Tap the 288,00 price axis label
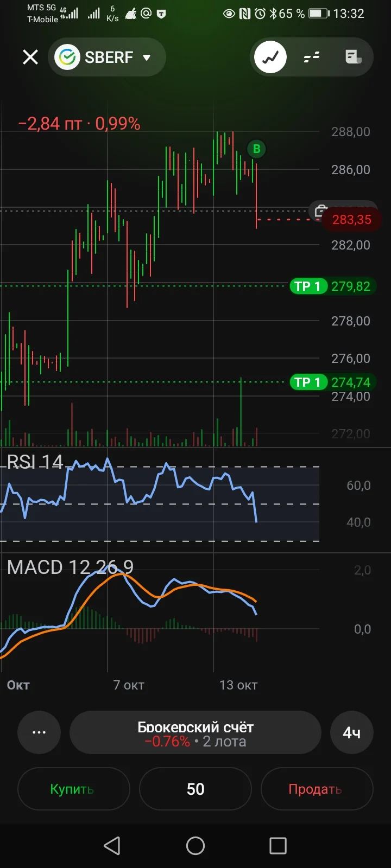The height and width of the screenshot is (868, 391). point(351,132)
